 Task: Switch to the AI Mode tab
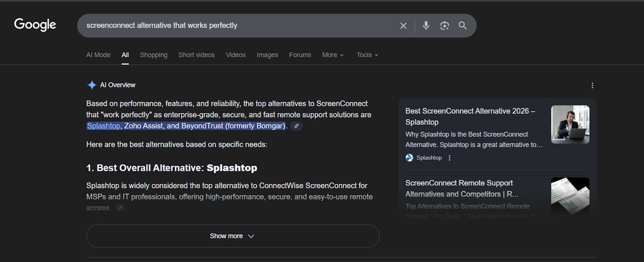pos(98,55)
